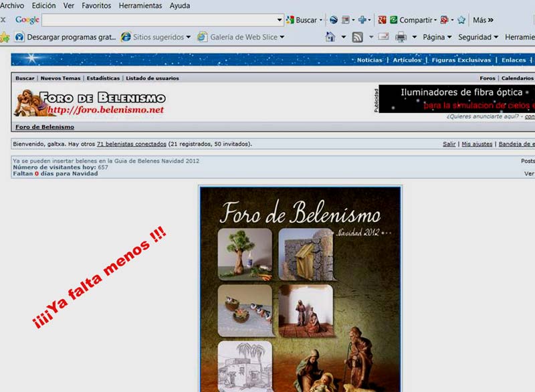Screen dimensions: 535x392
Task: Open the Favoritos menu
Action: 96,5
